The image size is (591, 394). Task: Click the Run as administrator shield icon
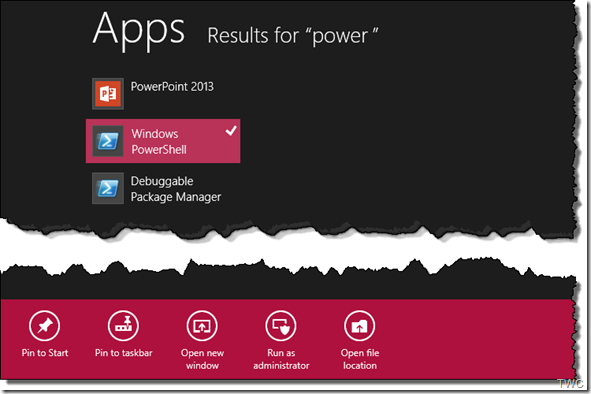[x=281, y=325]
